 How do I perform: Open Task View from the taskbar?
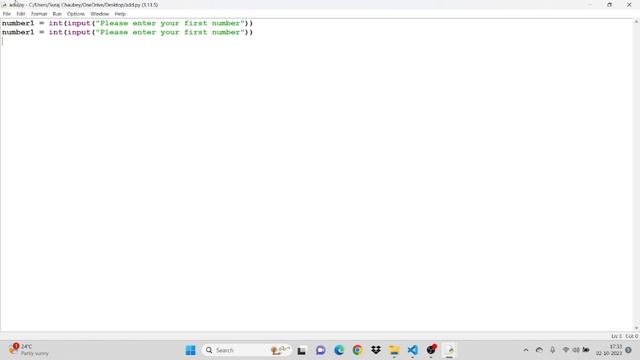click(x=302, y=350)
